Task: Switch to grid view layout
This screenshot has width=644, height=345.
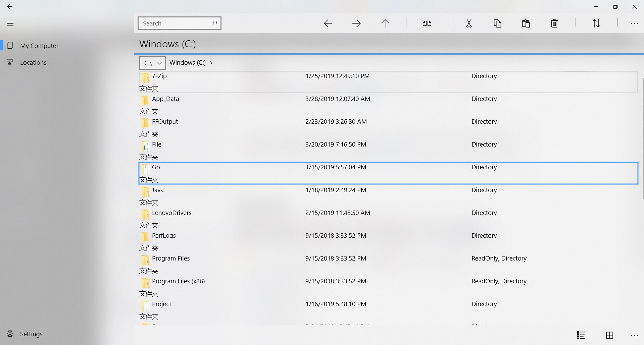Action: 610,335
